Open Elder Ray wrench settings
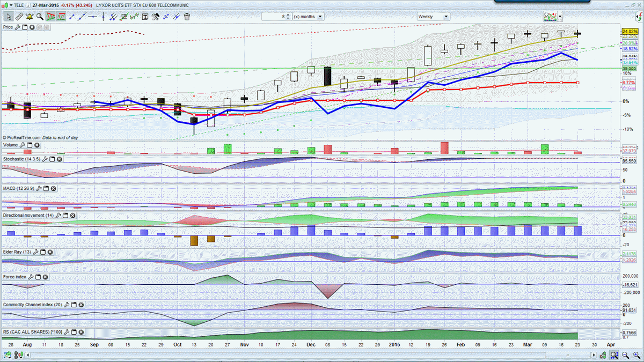The width and height of the screenshot is (644, 362). pyautogui.click(x=35, y=252)
